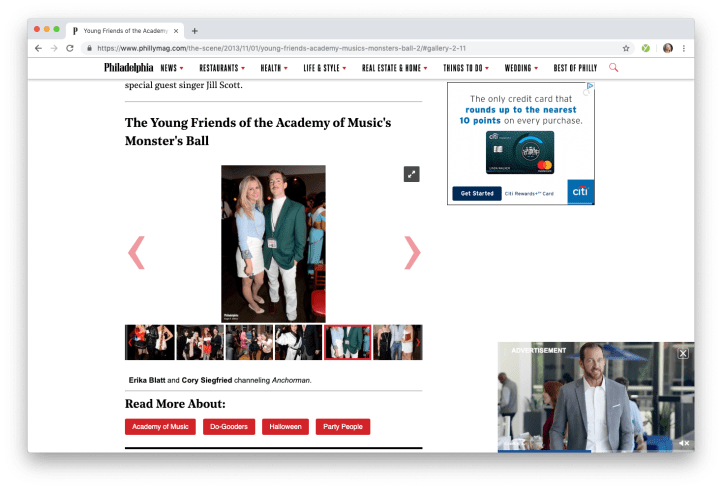
Task: Expand the Life & Style menu
Action: [325, 68]
